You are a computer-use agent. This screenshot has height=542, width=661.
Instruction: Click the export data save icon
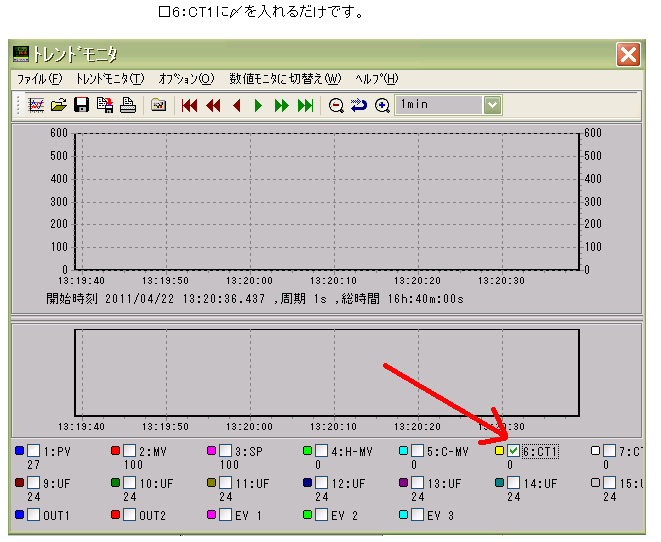pyautogui.click(x=105, y=105)
